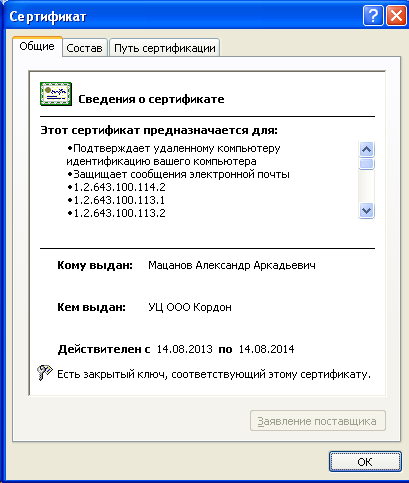Open the Состав tab
This screenshot has height=483, width=409.
click(x=84, y=48)
